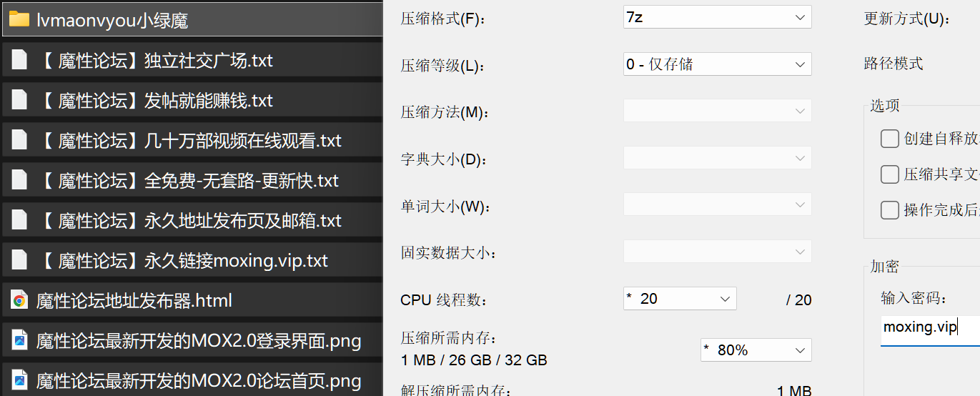Open the 80% memory usage dropdown
The image size is (980, 396).
(756, 350)
